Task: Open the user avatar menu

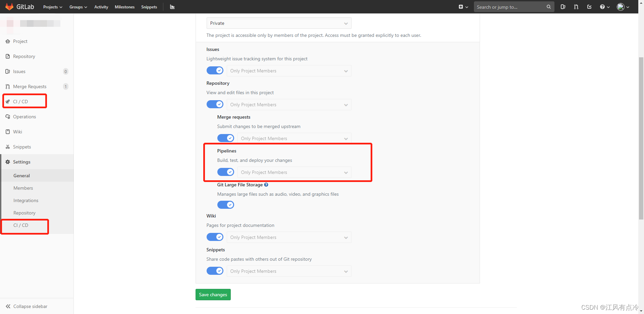Action: (x=623, y=7)
